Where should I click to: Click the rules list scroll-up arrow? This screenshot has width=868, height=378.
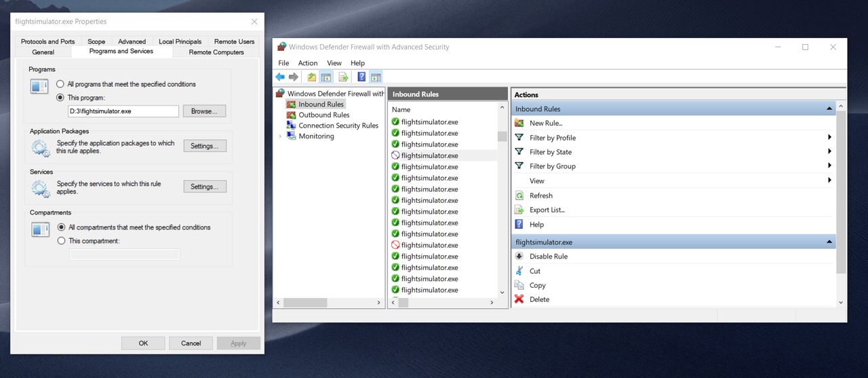502,108
